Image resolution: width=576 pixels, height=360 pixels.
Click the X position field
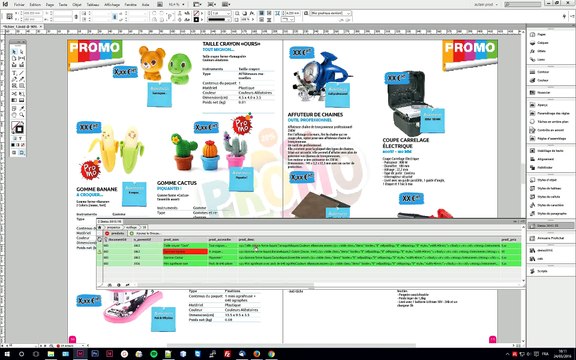coord(33,13)
